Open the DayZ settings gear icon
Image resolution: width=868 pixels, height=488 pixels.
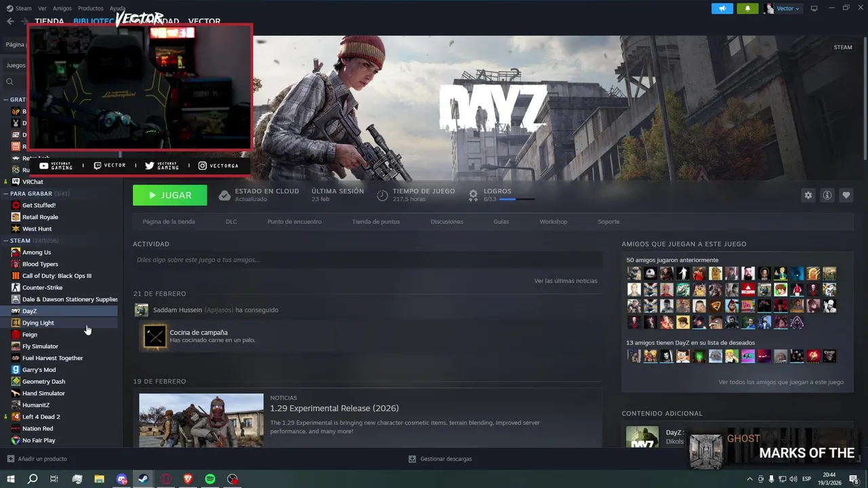point(808,195)
